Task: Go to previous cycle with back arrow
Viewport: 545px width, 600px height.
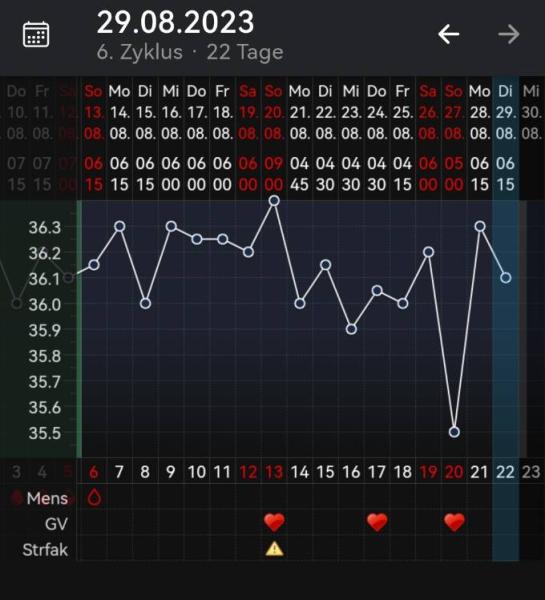Action: click(449, 34)
